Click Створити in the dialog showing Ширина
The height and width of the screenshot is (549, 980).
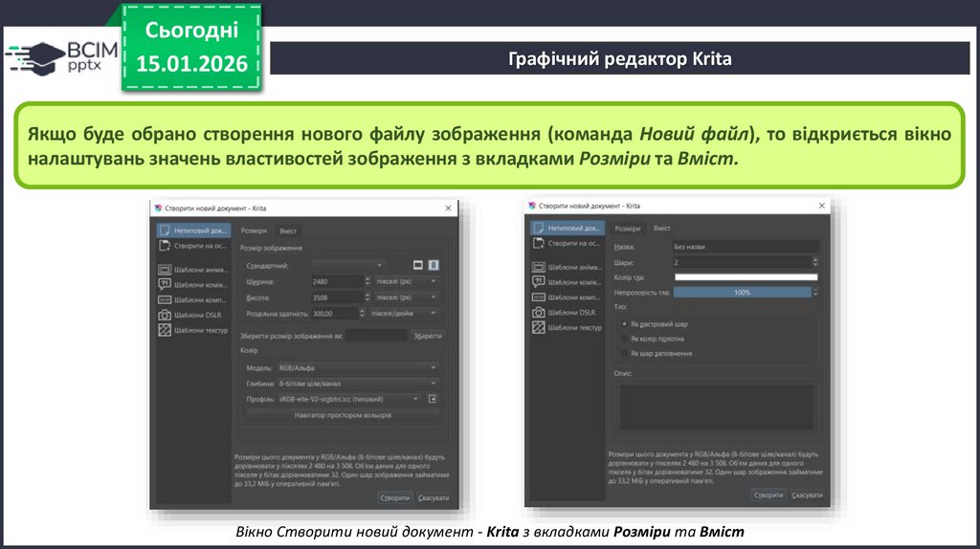click(395, 497)
